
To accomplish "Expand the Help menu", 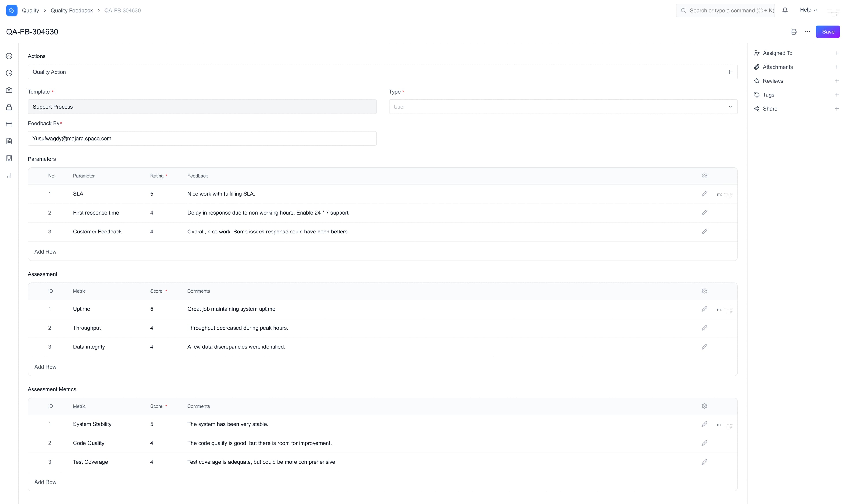I will coord(808,10).
